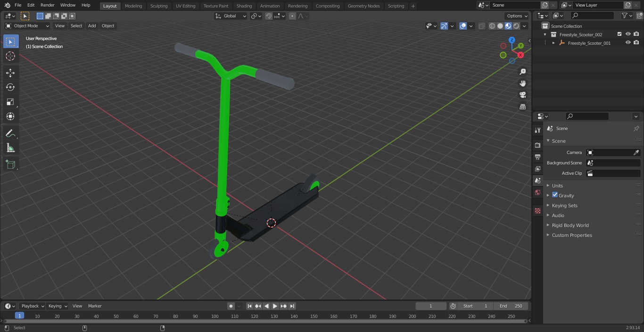Activate the Cursor tool

pos(10,56)
